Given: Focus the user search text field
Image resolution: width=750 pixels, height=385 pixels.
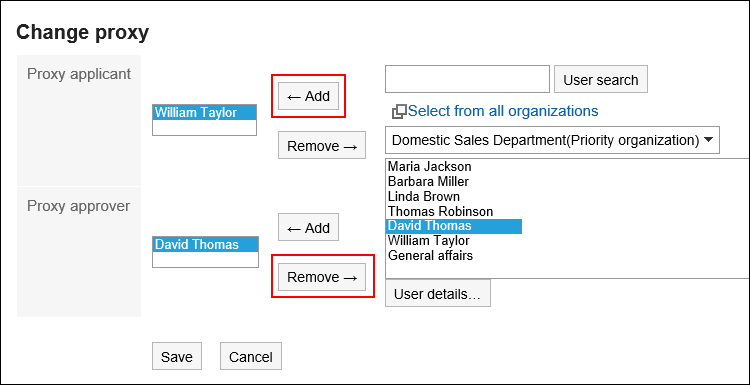Looking at the screenshot, I should 467,79.
